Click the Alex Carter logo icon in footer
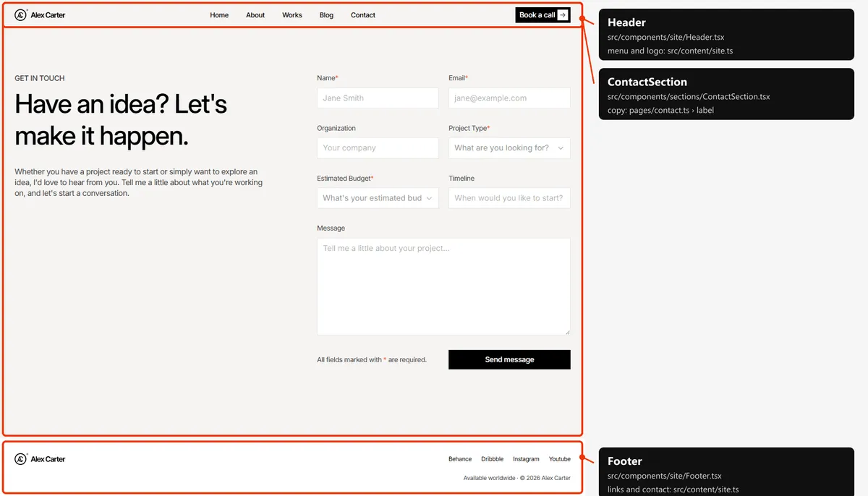 (x=21, y=458)
